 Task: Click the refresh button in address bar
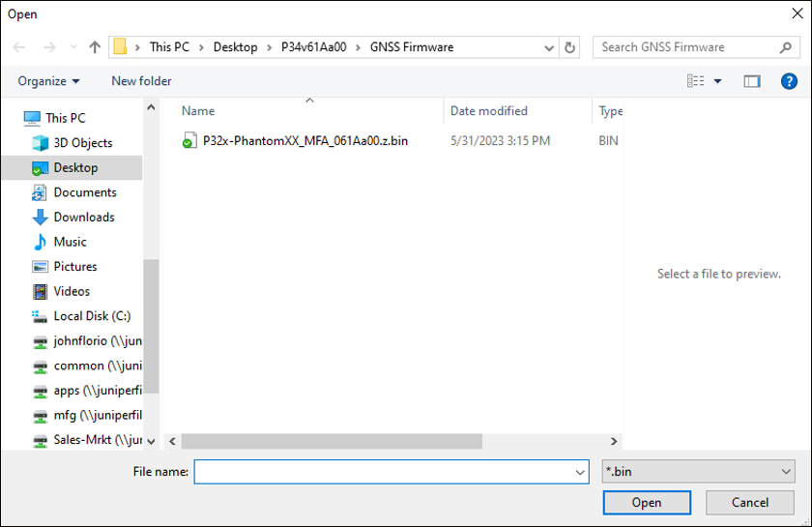point(570,47)
